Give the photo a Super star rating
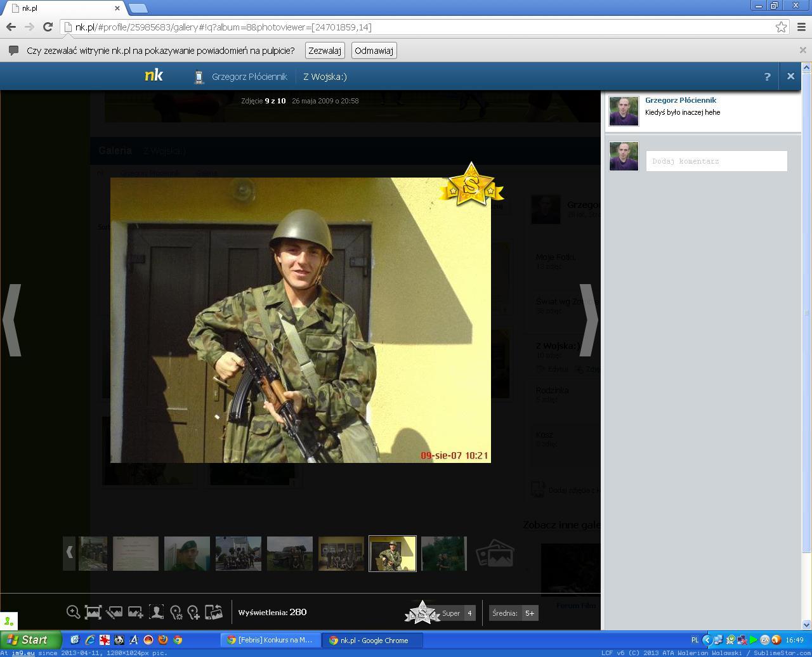Image resolution: width=812 pixels, height=657 pixels. 422,613
